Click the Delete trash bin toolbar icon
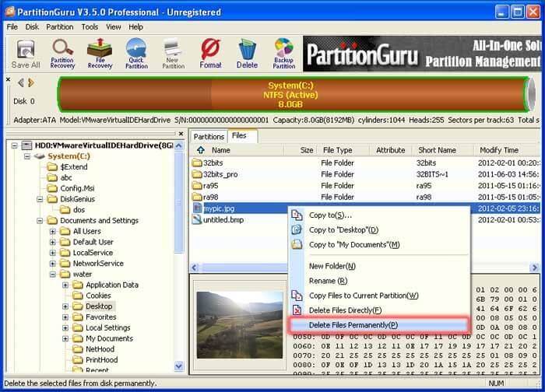545x392 pixels. (x=247, y=54)
